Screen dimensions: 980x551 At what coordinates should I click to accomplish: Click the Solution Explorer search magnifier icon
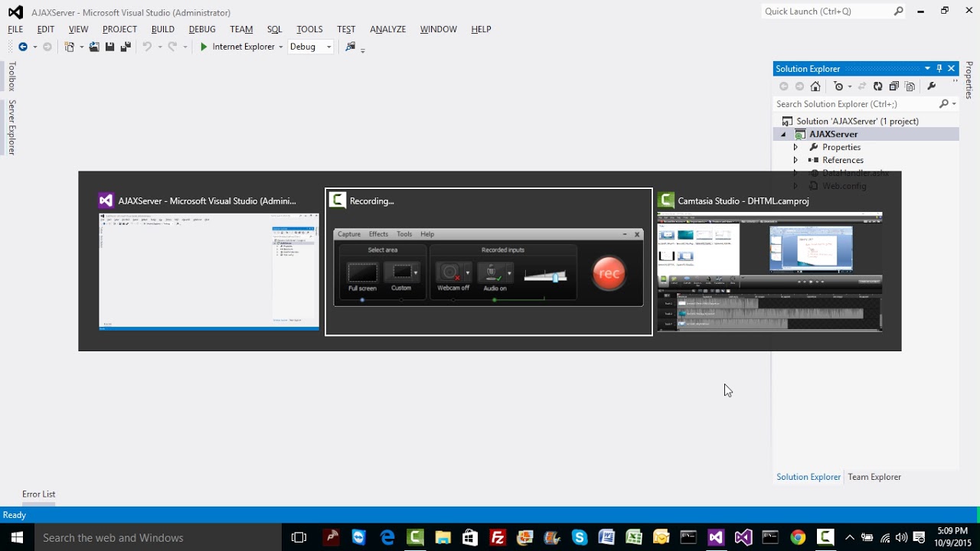pyautogui.click(x=943, y=104)
